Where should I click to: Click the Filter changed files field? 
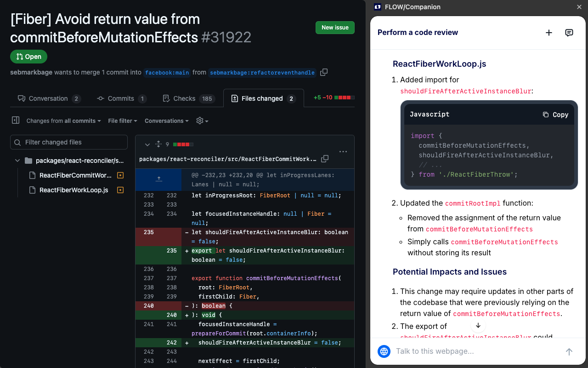pos(69,142)
